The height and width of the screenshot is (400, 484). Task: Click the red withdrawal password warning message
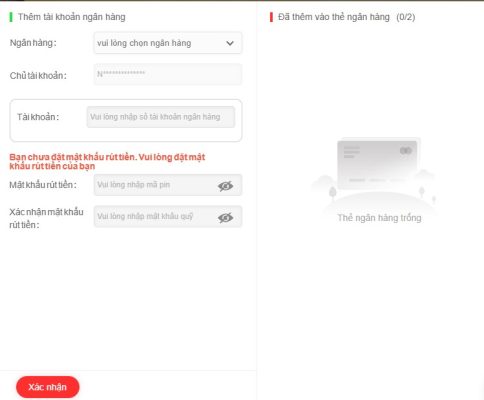click(x=107, y=162)
